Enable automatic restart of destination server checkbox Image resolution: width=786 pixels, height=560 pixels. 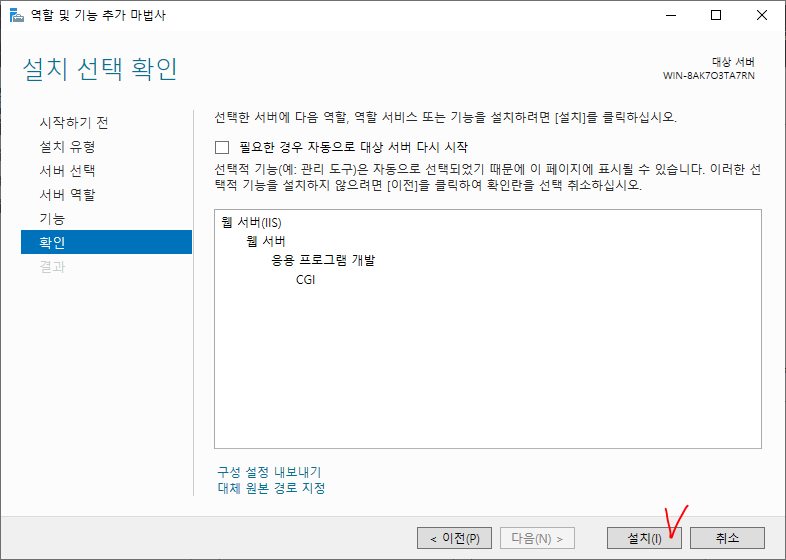click(222, 147)
